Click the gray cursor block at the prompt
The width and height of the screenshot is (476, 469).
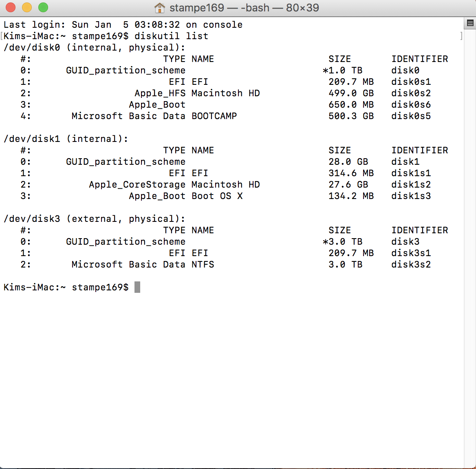[x=137, y=287]
